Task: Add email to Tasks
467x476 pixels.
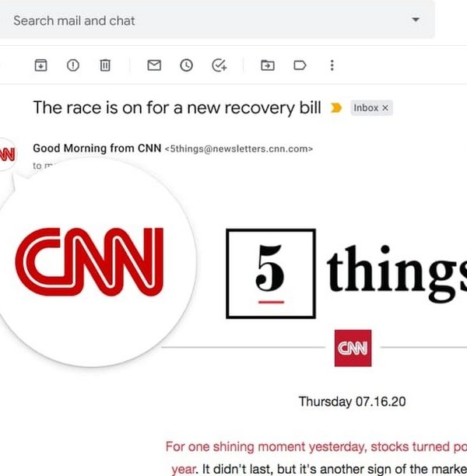Action: [219, 65]
